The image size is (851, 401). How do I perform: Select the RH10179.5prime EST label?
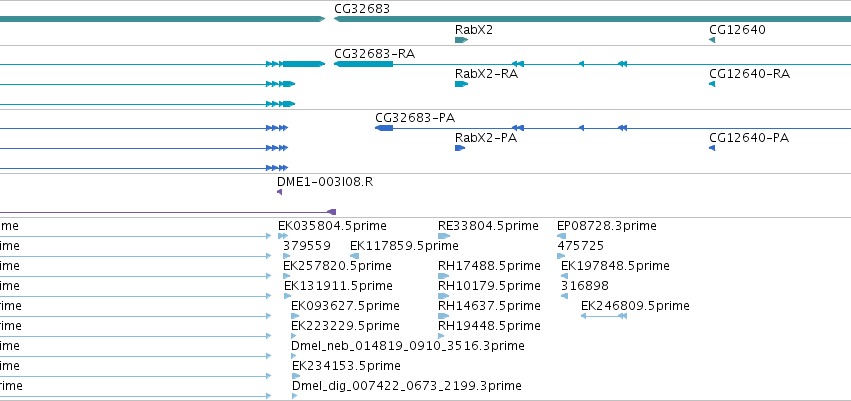(x=490, y=286)
